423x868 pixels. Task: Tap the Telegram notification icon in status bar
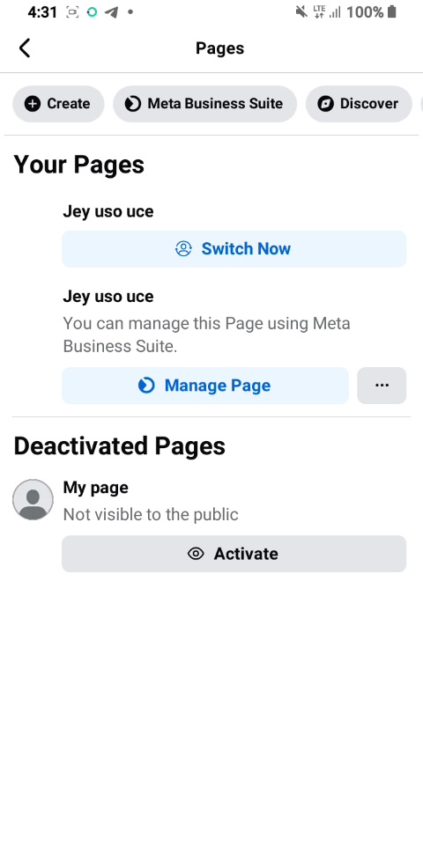[x=111, y=12]
